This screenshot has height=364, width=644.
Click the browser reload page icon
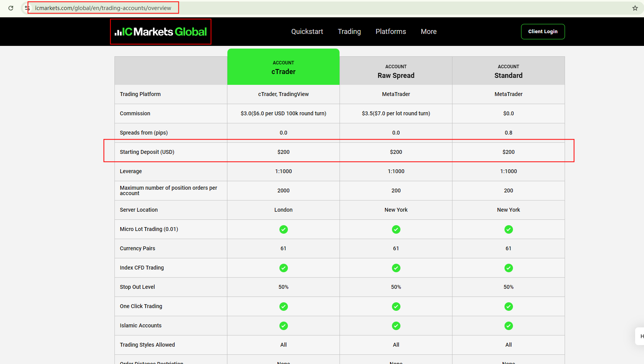click(x=11, y=8)
